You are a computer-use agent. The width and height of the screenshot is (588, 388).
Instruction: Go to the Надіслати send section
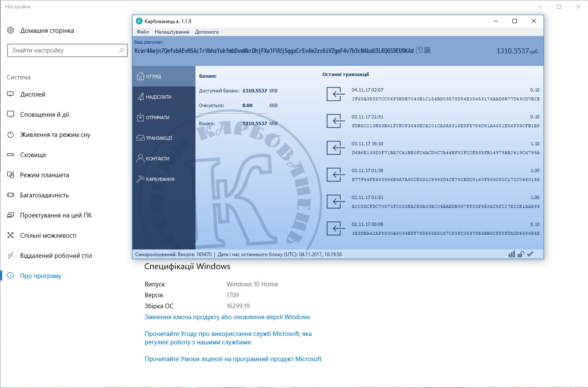coord(164,97)
